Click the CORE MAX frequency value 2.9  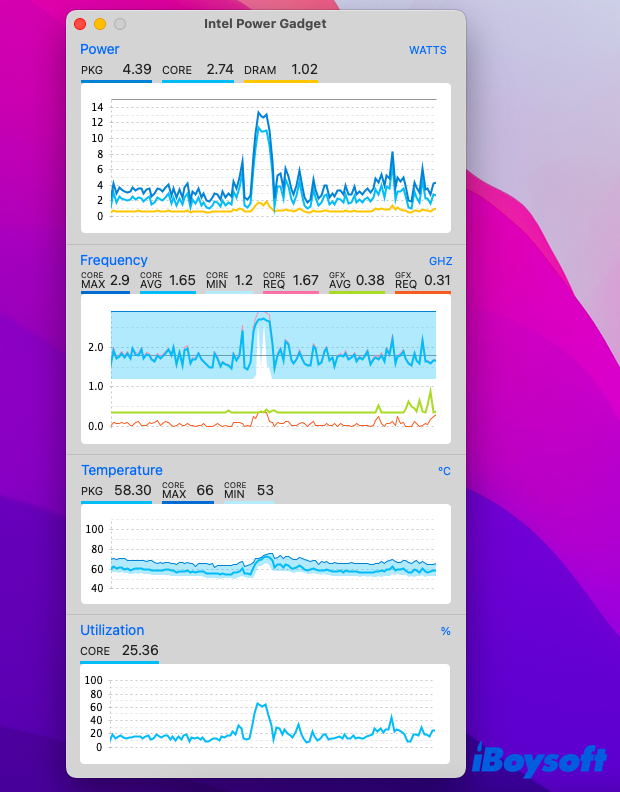tap(120, 280)
